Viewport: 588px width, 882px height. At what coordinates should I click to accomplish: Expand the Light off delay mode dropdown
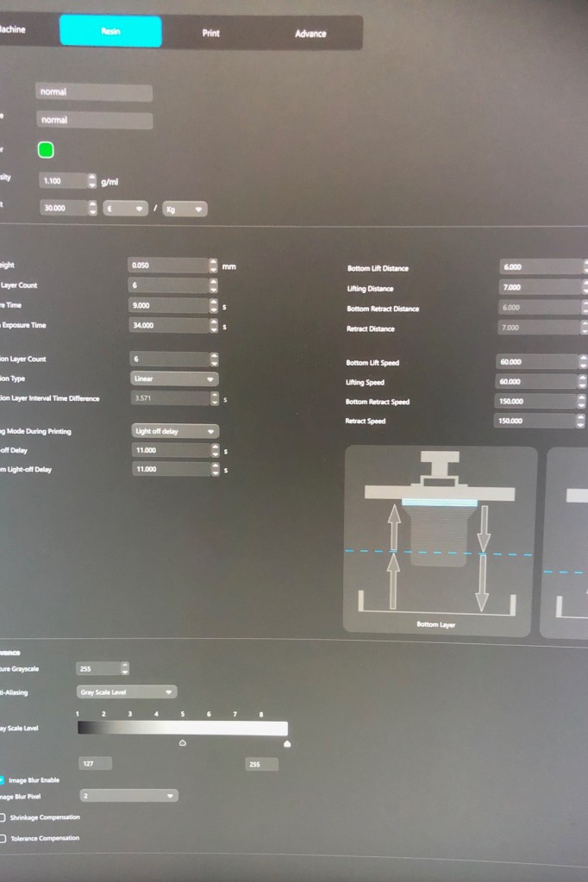[175, 431]
